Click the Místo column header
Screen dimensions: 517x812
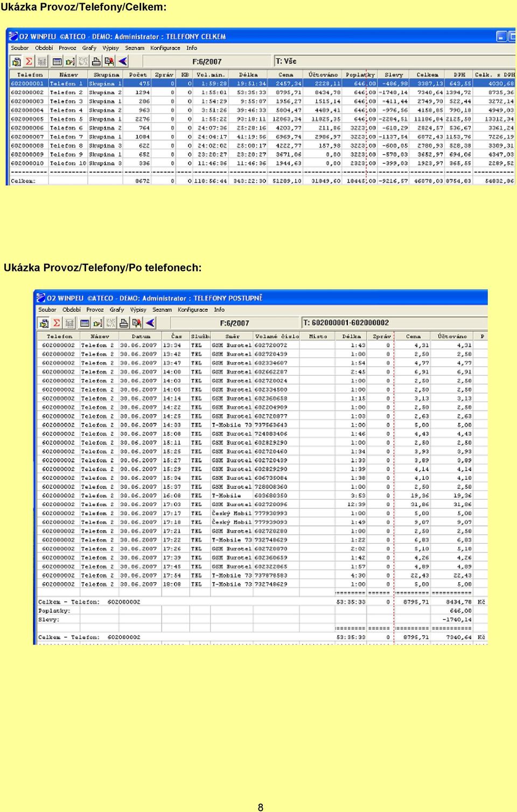point(318,337)
